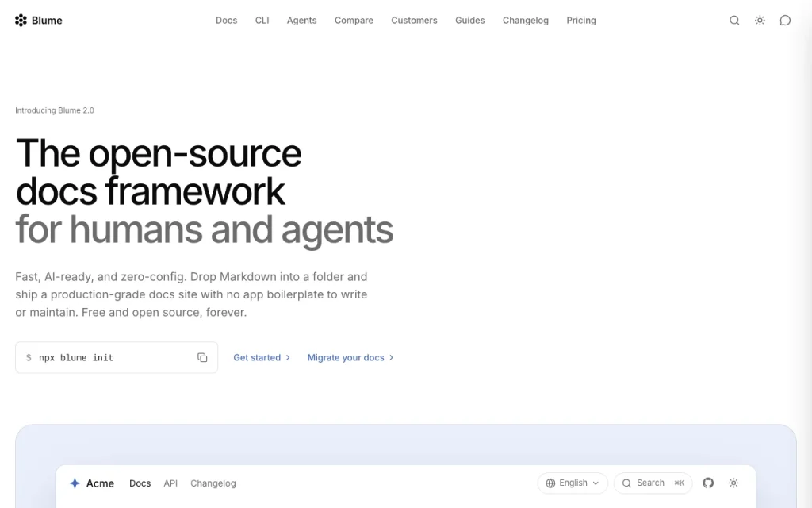Follow the Migrate your docs link
812x508 pixels.
tap(350, 358)
